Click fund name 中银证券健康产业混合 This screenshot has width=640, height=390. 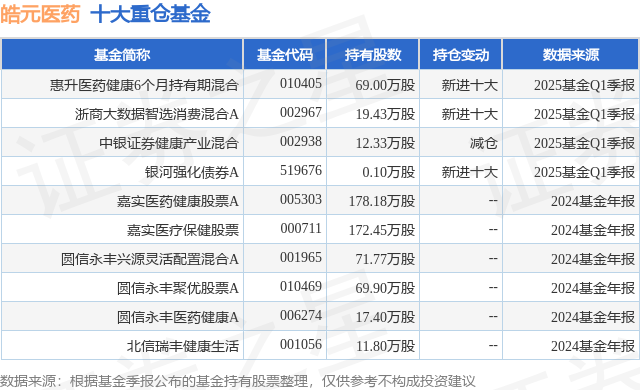point(169,143)
